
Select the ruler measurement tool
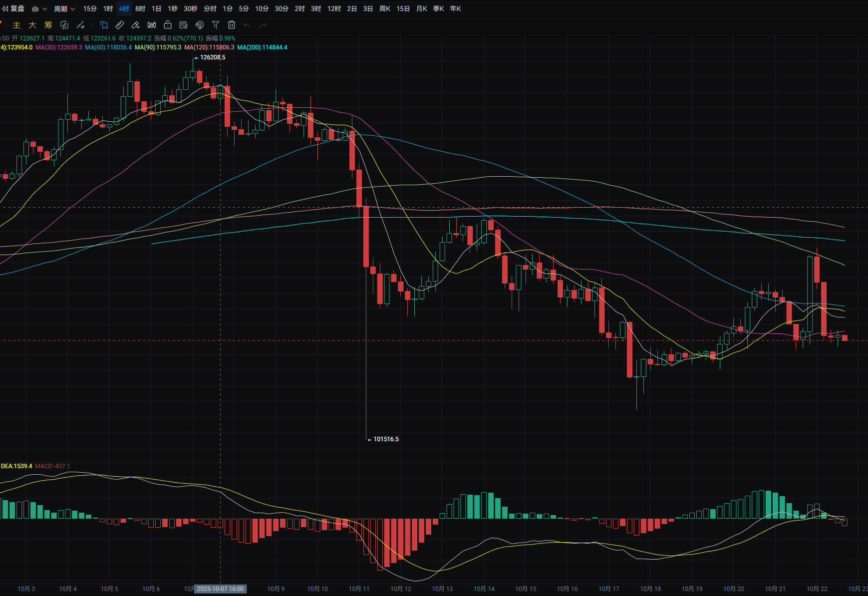click(x=120, y=25)
